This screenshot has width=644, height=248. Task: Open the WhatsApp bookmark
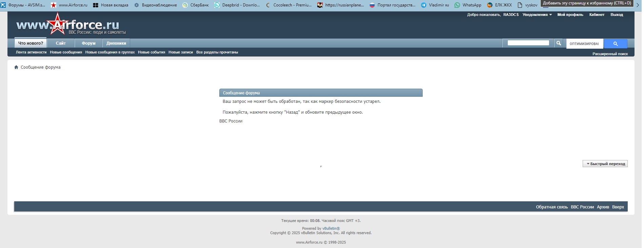point(468,5)
